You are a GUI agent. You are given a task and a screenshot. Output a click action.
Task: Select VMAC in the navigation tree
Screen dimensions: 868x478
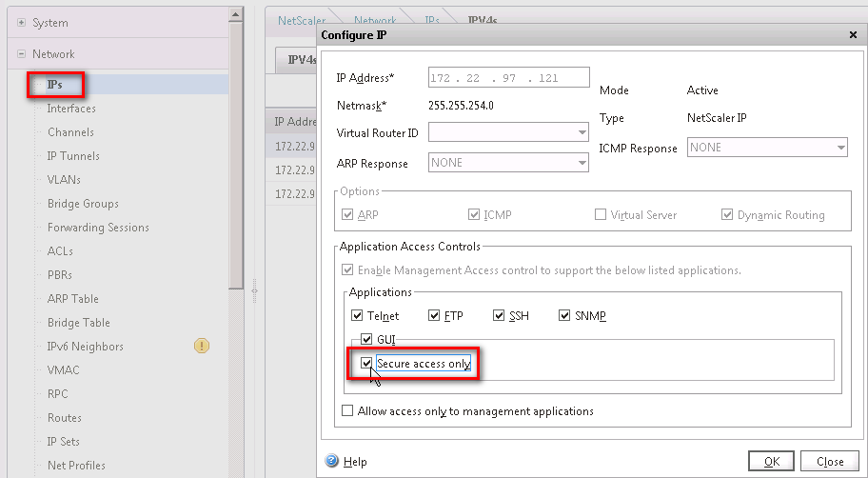point(64,370)
